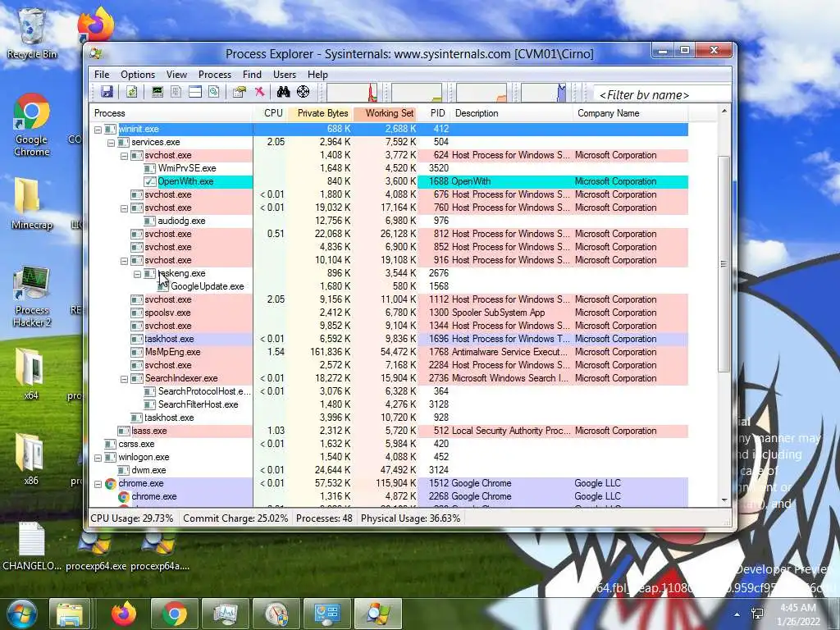Click CPU Usage 29.73% in status bar
The width and height of the screenshot is (840, 630).
(x=132, y=518)
